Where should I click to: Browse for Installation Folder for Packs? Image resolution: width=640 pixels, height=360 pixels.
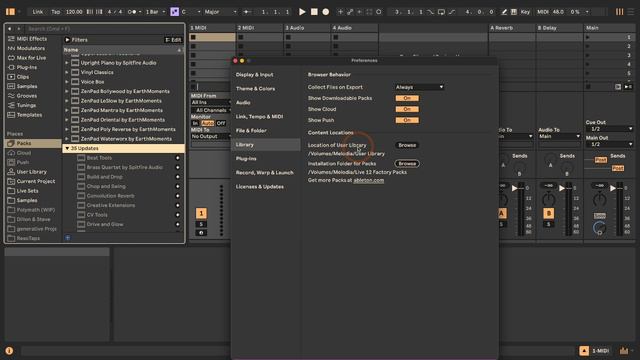(407, 164)
